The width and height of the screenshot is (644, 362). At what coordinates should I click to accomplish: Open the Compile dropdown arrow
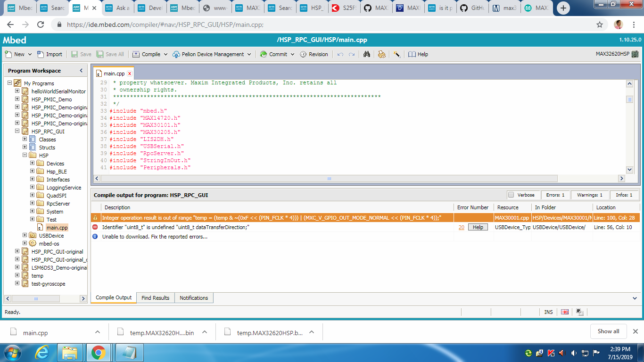(166, 54)
